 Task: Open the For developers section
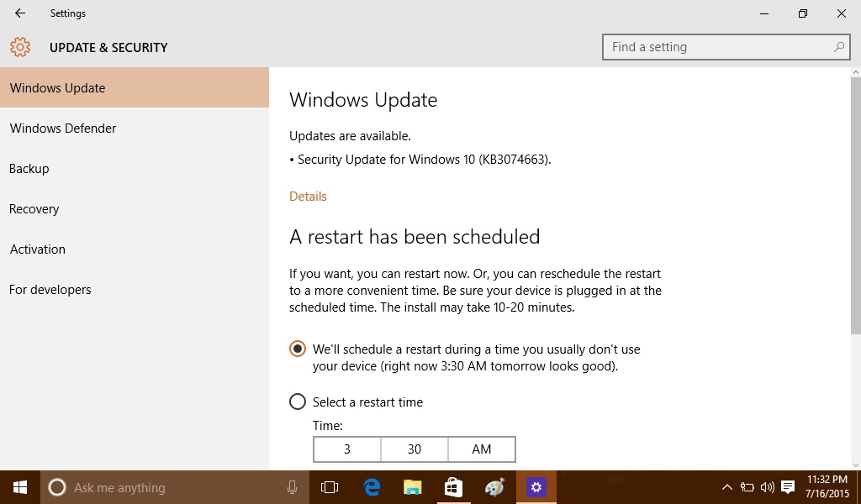click(135, 290)
